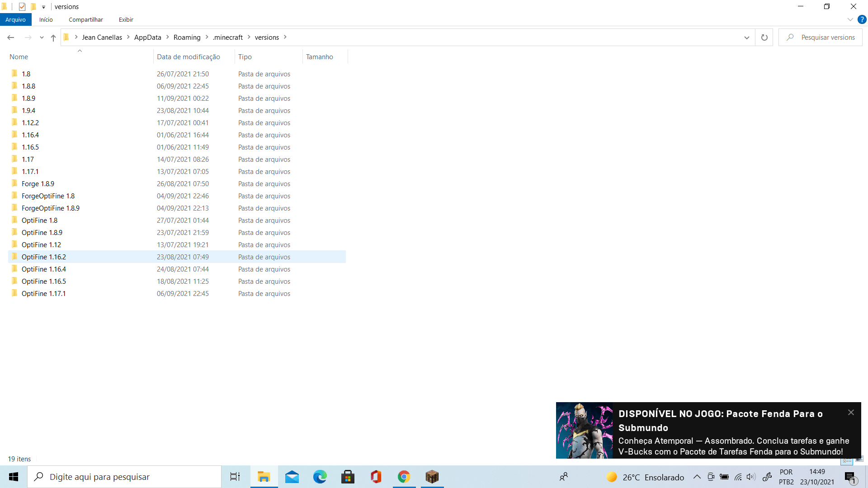The height and width of the screenshot is (488, 868).
Task: Navigate to Jean Canellas in the breadcrumb
Action: pos(102,38)
